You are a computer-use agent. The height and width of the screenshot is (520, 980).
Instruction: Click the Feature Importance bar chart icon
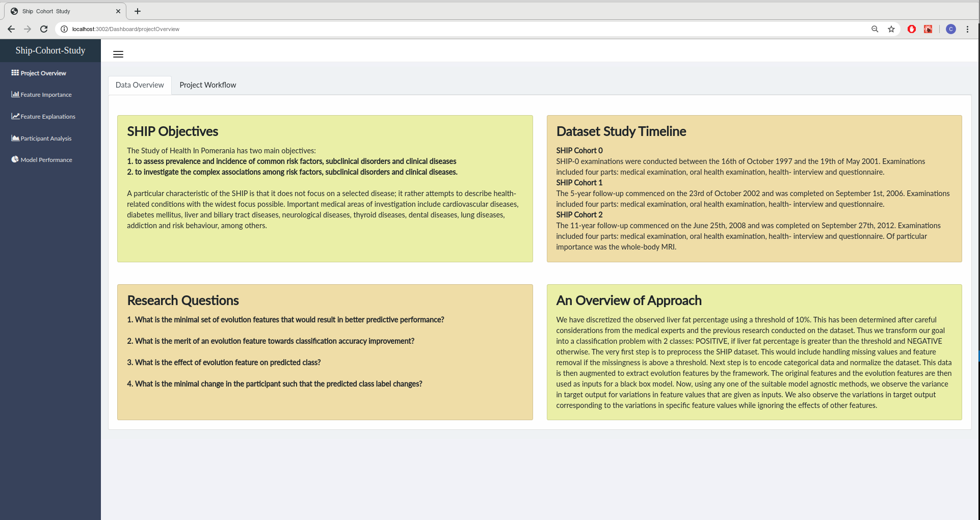[x=15, y=94]
